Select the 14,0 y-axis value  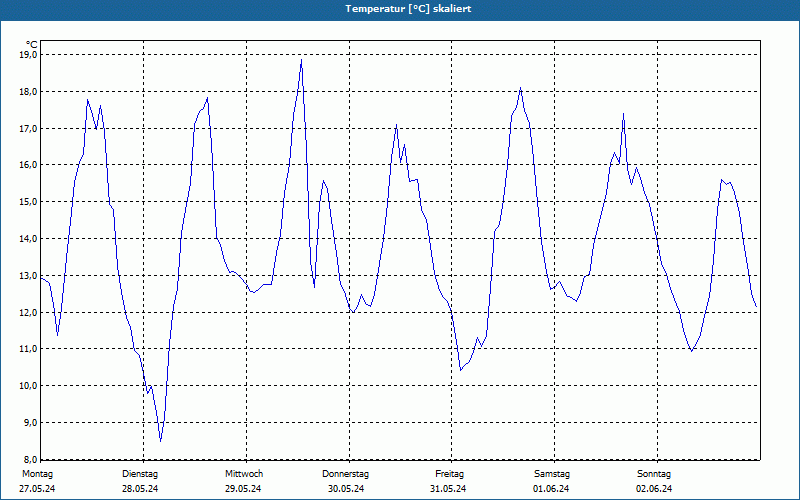click(x=29, y=239)
